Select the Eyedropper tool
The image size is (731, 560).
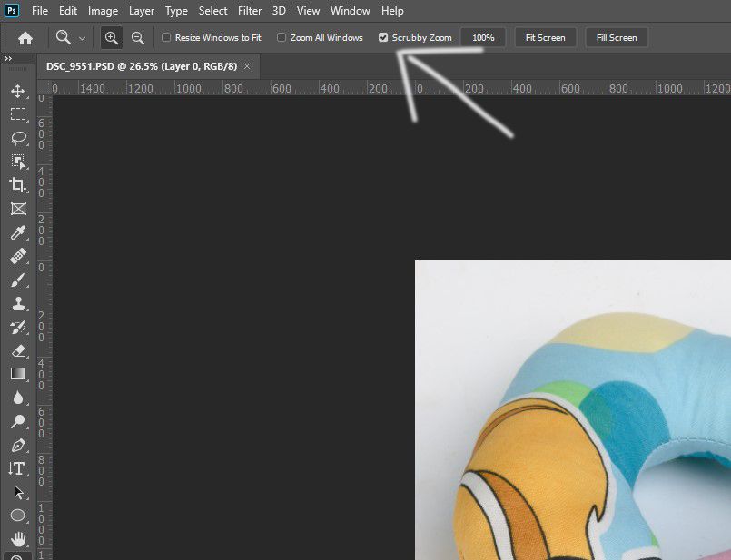click(18, 232)
